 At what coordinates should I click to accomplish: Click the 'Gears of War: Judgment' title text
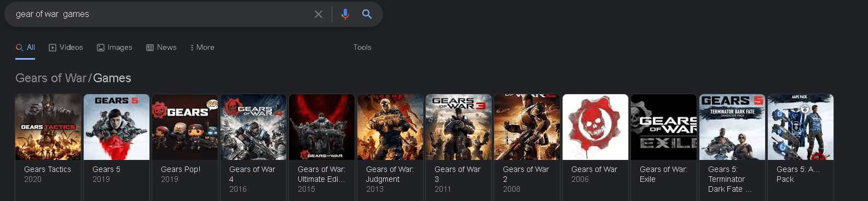(390, 174)
